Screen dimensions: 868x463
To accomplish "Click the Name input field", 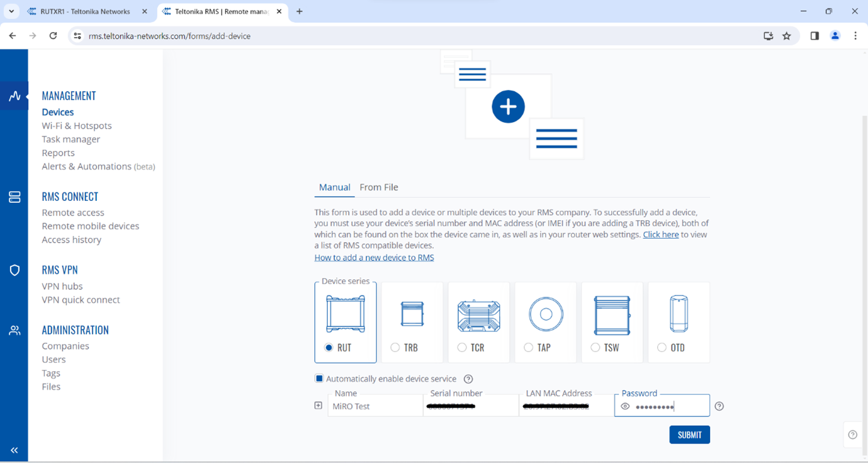I will click(375, 406).
